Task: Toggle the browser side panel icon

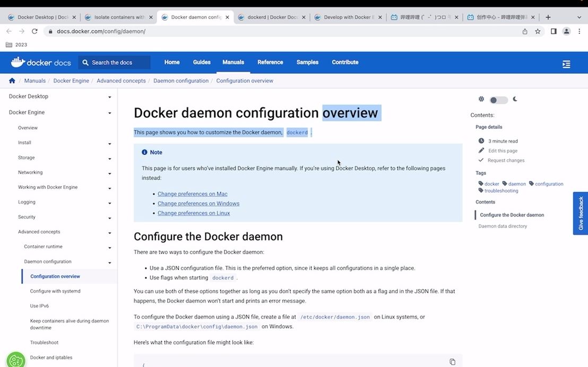Action: [552, 31]
